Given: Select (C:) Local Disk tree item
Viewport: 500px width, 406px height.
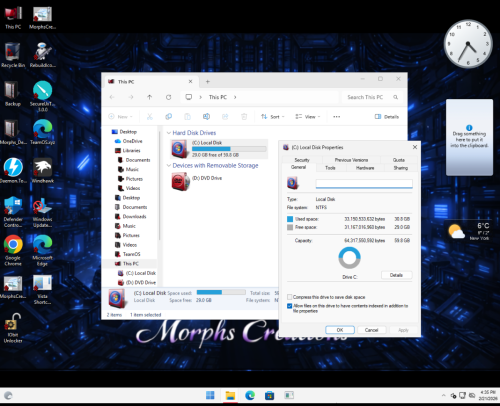Looking at the screenshot, I should coord(137,273).
